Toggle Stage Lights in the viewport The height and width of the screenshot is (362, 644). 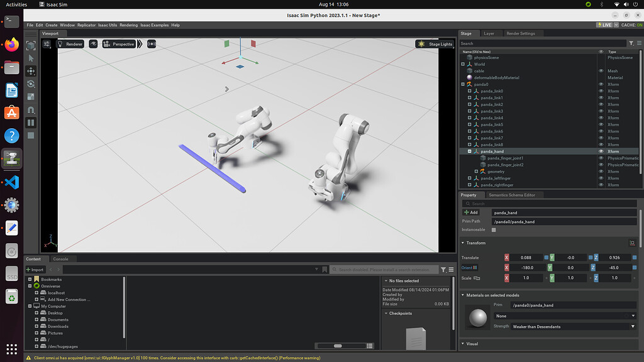[434, 44]
